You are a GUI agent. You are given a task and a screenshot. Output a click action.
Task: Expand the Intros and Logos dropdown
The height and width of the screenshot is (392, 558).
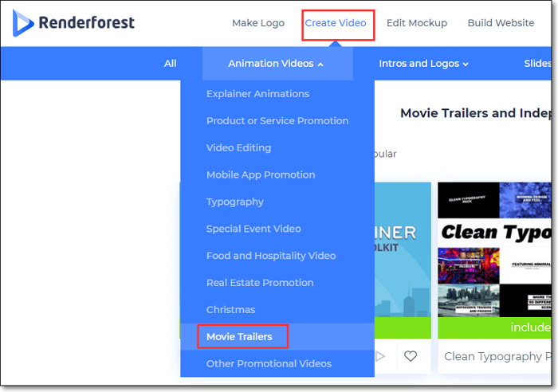click(x=423, y=64)
